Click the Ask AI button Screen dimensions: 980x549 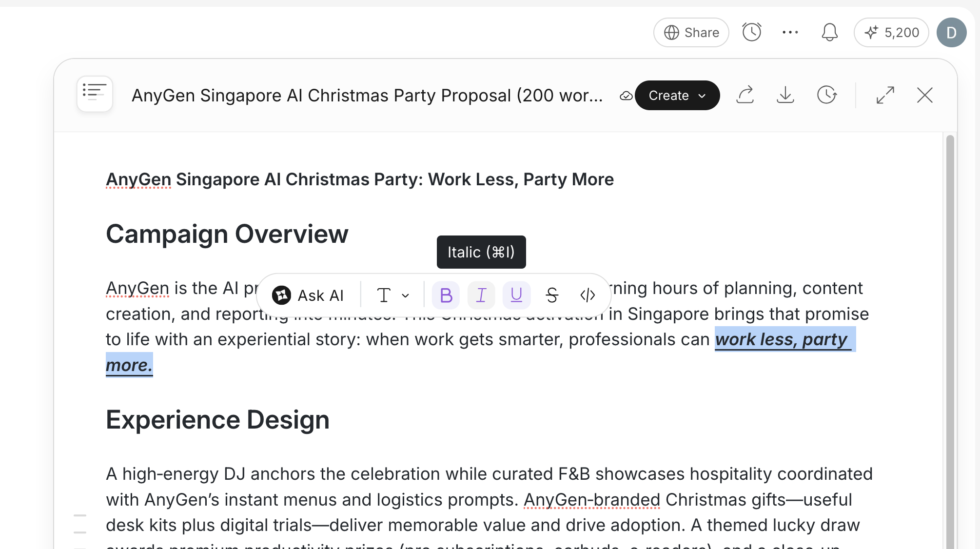coord(308,295)
